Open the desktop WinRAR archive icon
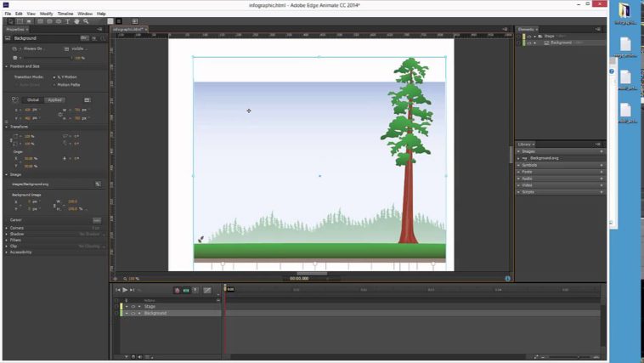644x363 pixels. coord(624,11)
